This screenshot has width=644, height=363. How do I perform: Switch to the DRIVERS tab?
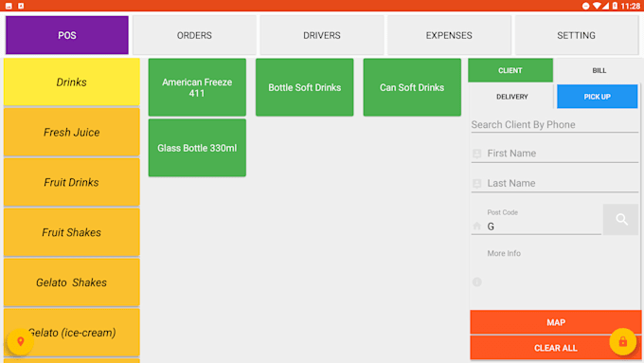pyautogui.click(x=322, y=35)
